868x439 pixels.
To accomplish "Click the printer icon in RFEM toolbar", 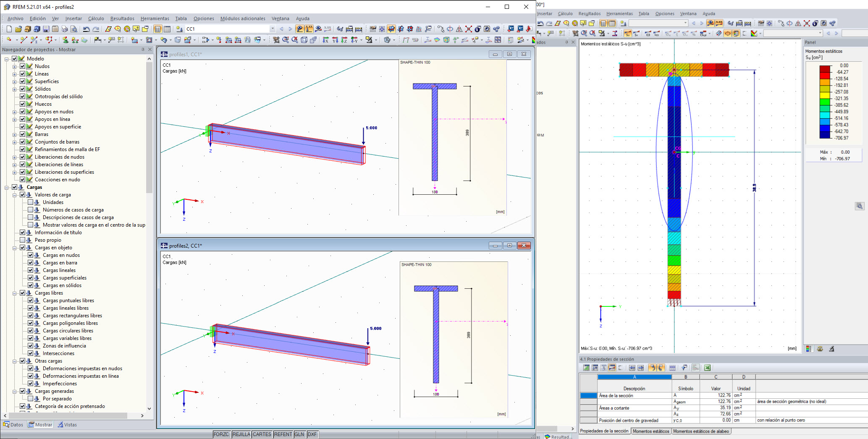I will tap(65, 29).
